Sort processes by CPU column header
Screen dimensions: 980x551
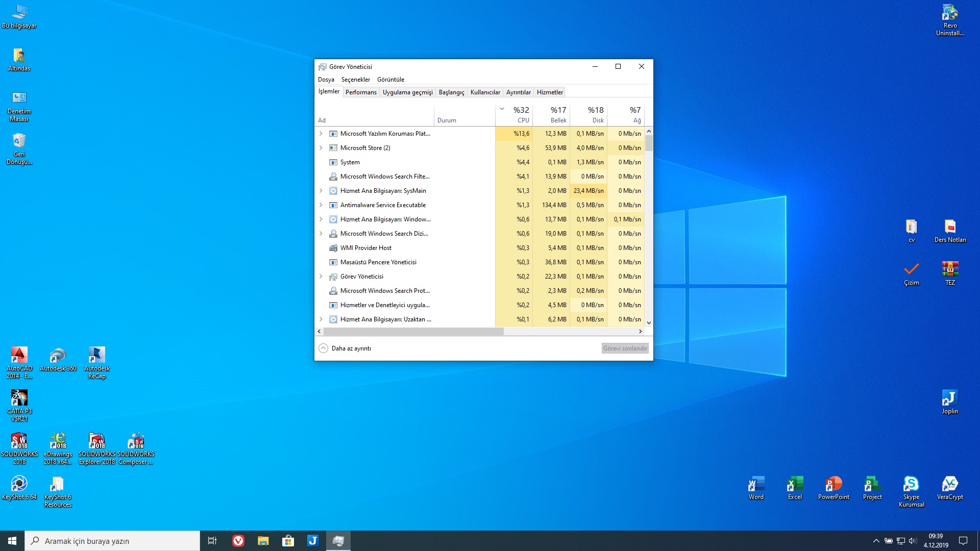514,115
